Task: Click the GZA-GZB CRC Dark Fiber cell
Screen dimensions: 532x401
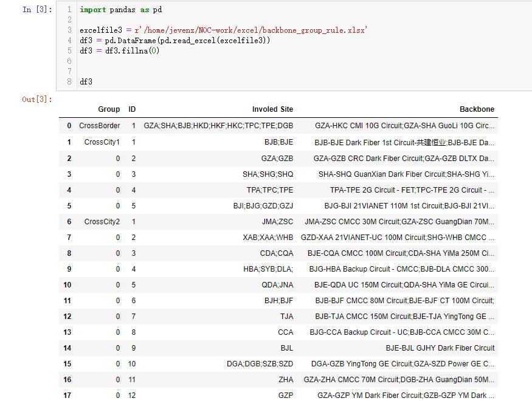Action: pos(404,159)
